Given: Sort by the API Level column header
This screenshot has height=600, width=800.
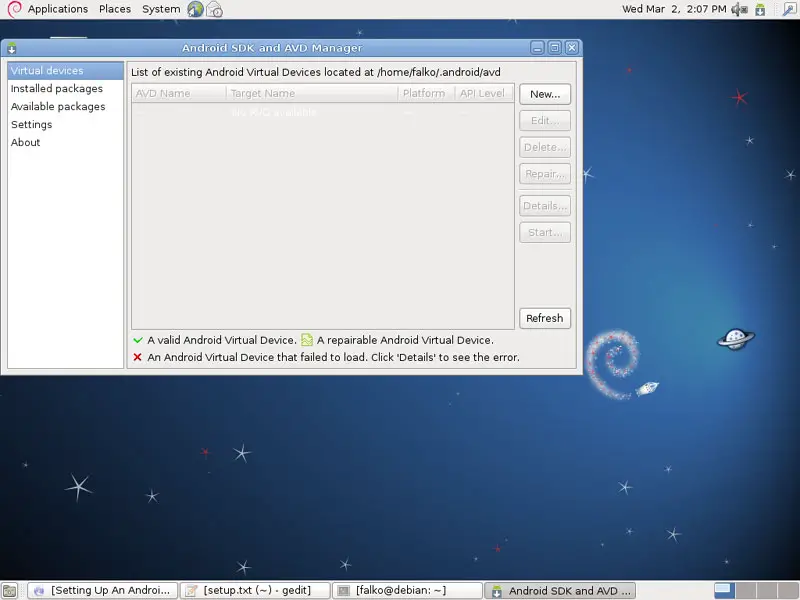Looking at the screenshot, I should tap(484, 93).
